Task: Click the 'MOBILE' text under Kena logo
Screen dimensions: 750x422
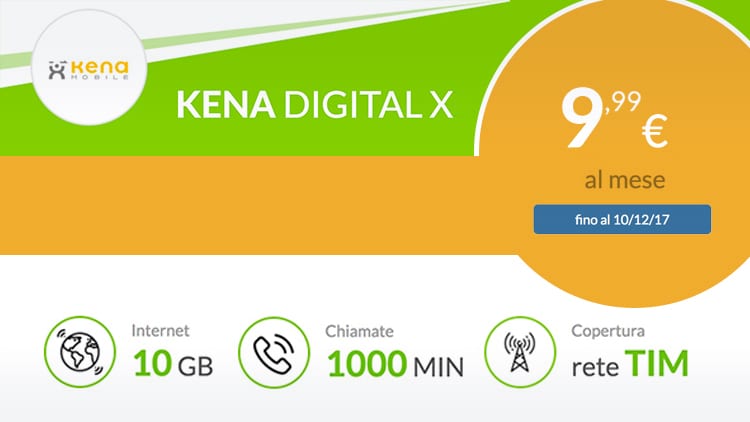Action: [x=100, y=77]
